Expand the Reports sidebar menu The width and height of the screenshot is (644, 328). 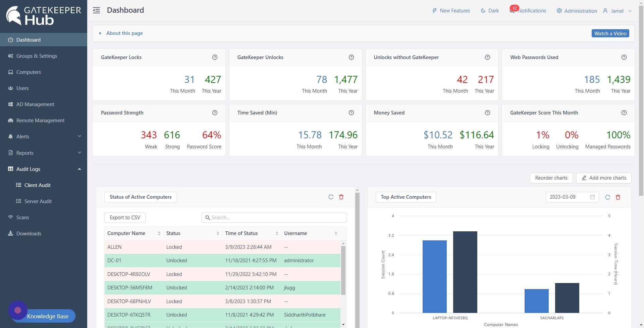[44, 153]
